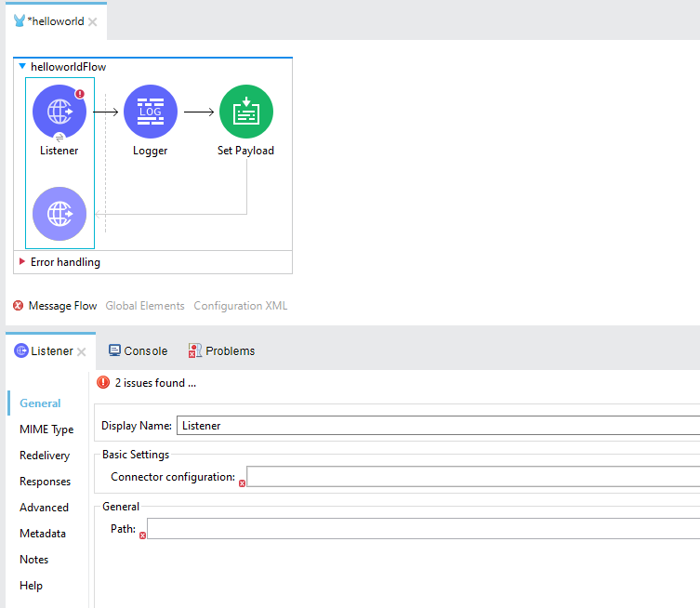Click the exchange arrows icon under Listener
The height and width of the screenshot is (608, 700).
pyautogui.click(x=59, y=138)
